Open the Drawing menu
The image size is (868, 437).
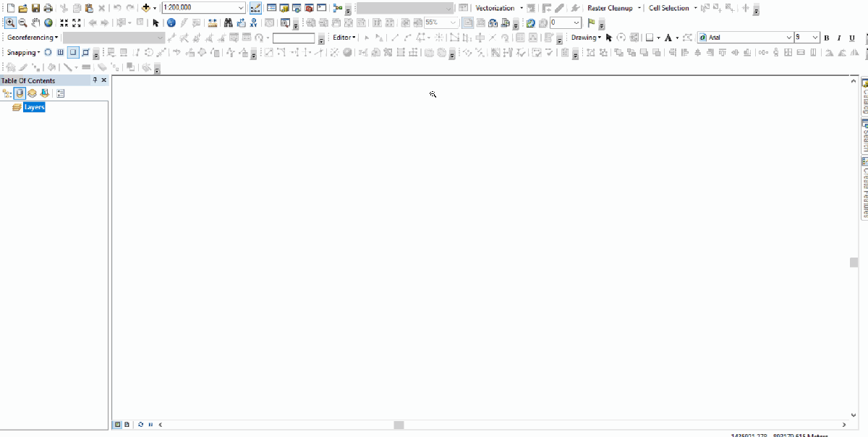(586, 38)
